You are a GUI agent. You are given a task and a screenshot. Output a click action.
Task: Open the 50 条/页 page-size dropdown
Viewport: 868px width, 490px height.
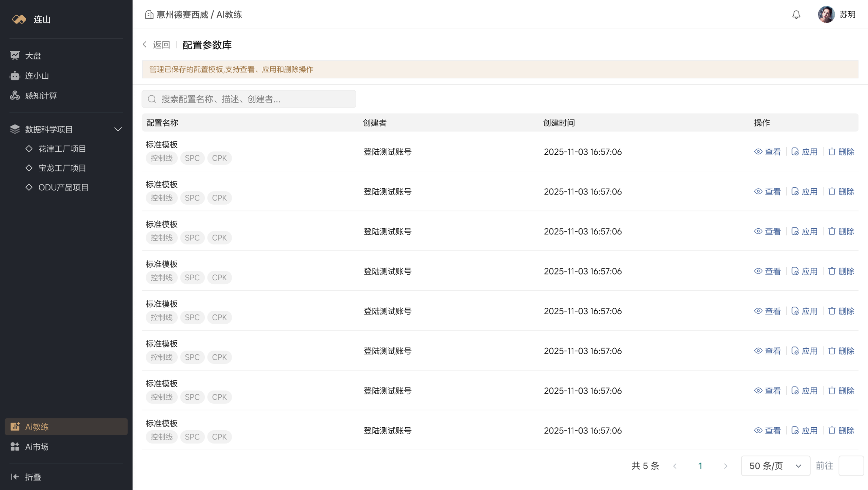point(775,466)
